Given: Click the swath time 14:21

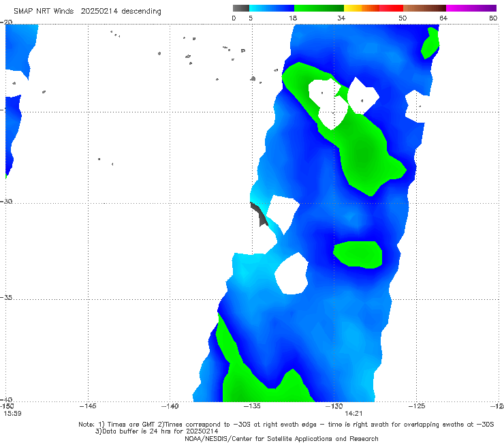Looking at the screenshot, I should coord(353,414).
